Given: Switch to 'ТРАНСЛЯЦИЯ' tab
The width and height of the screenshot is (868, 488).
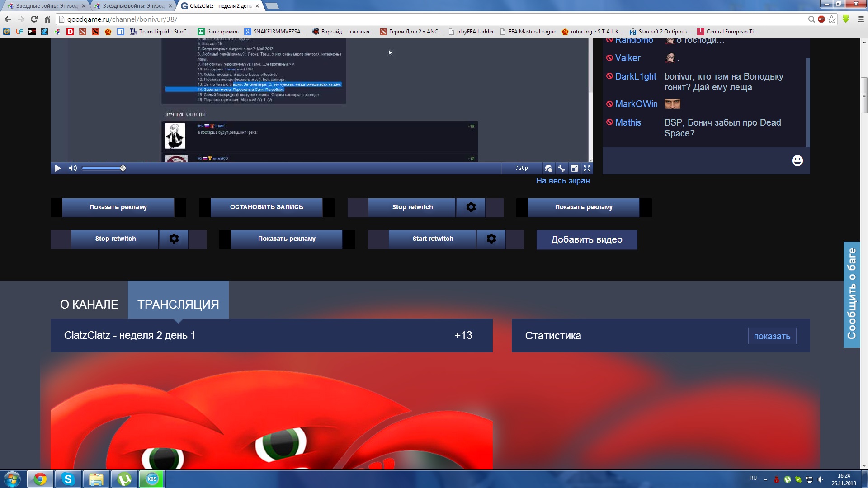Looking at the screenshot, I should [178, 300].
